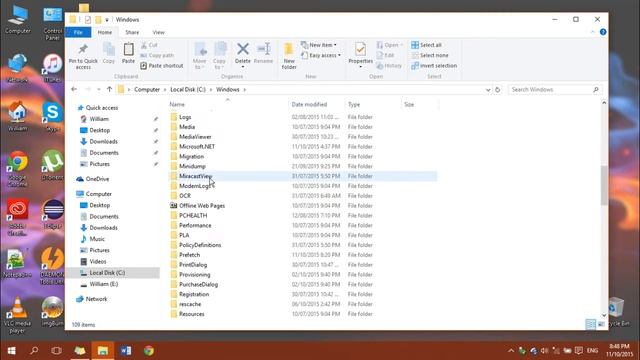
Task: Click the Open ribbon button
Action: (x=389, y=45)
